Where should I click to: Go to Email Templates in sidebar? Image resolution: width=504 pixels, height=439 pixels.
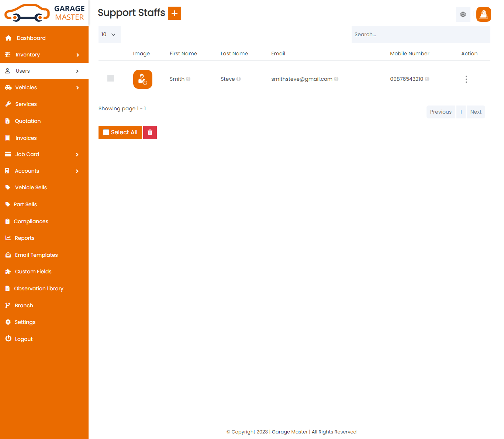tap(36, 255)
